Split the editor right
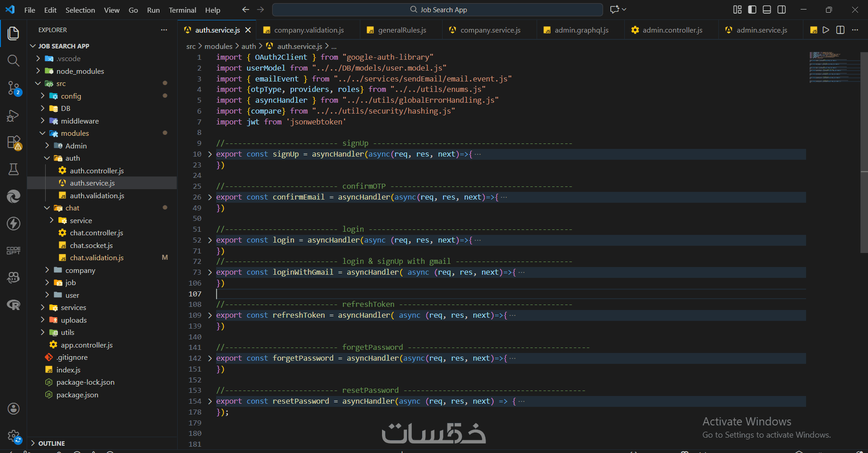Image resolution: width=868 pixels, height=453 pixels. pos(840,30)
